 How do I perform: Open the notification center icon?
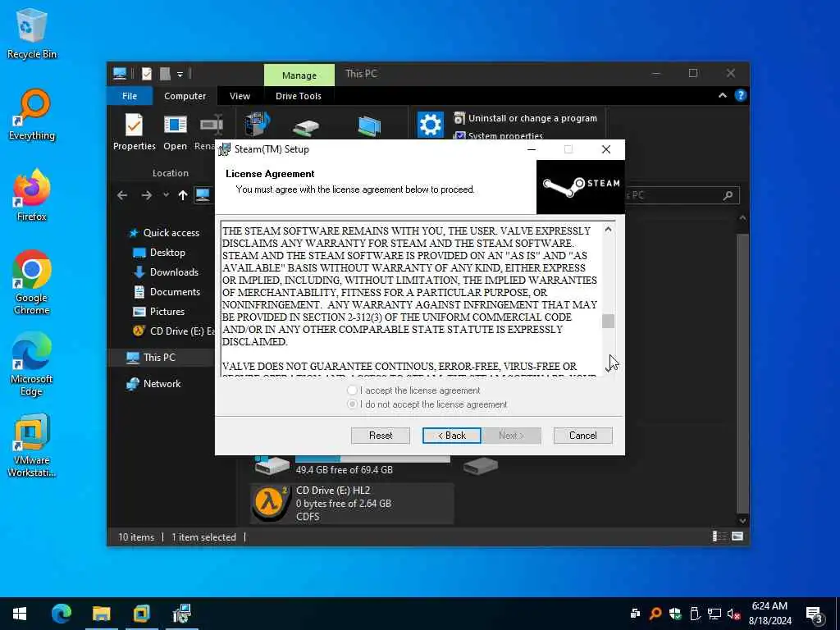pyautogui.click(x=814, y=614)
